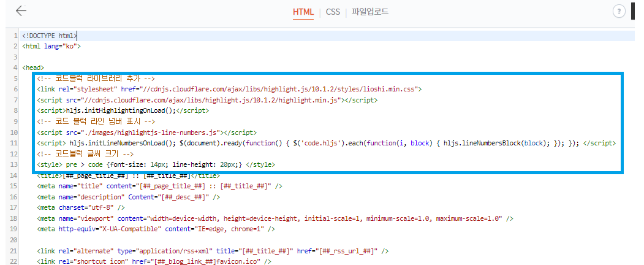The image size is (644, 265).
Task: Click the meta name="title" line
Action: click(159, 186)
